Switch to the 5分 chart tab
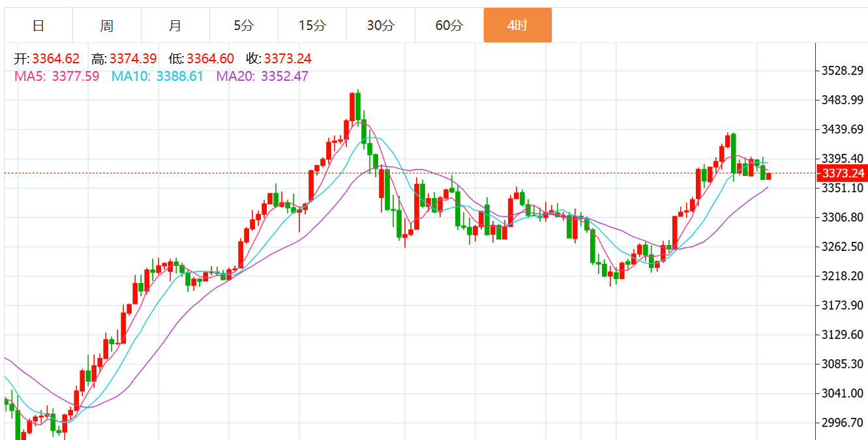 point(244,25)
